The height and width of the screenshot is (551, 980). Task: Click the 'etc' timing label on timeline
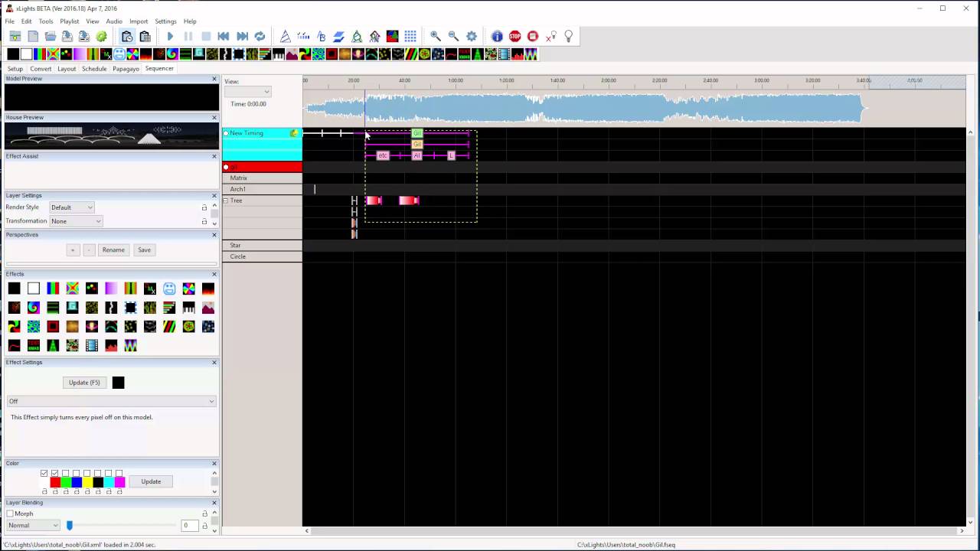(383, 155)
